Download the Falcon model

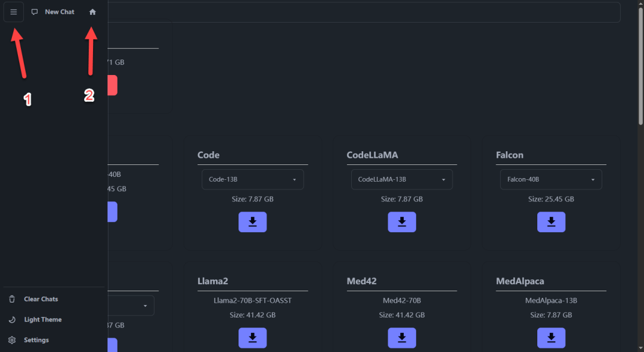pos(551,222)
